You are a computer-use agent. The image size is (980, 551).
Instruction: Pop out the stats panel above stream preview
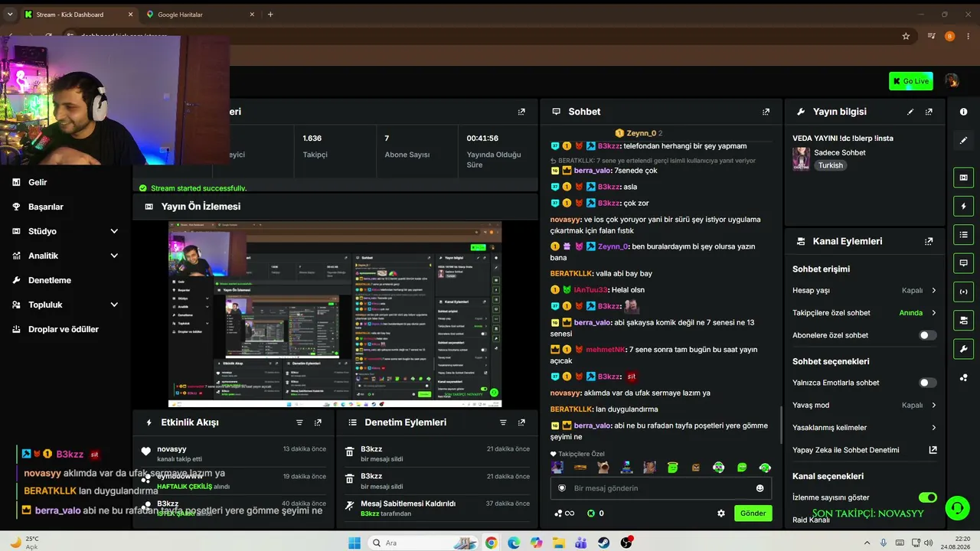pyautogui.click(x=521, y=112)
